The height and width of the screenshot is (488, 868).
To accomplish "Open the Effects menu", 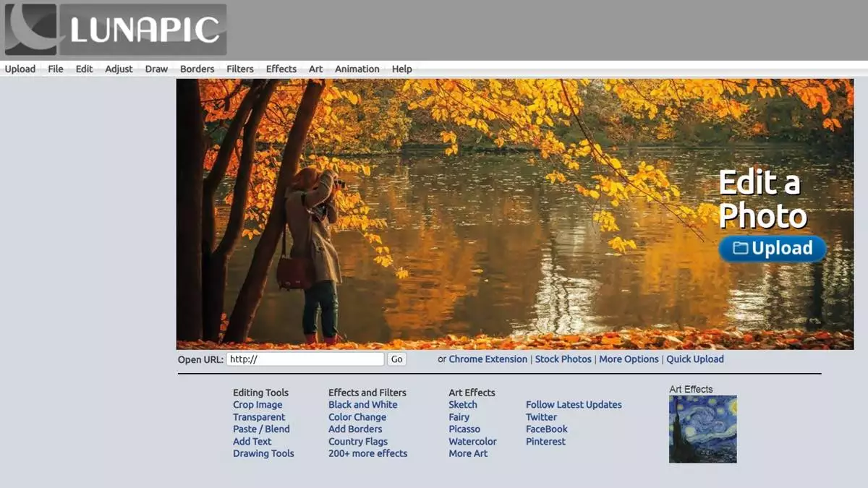I will point(281,69).
